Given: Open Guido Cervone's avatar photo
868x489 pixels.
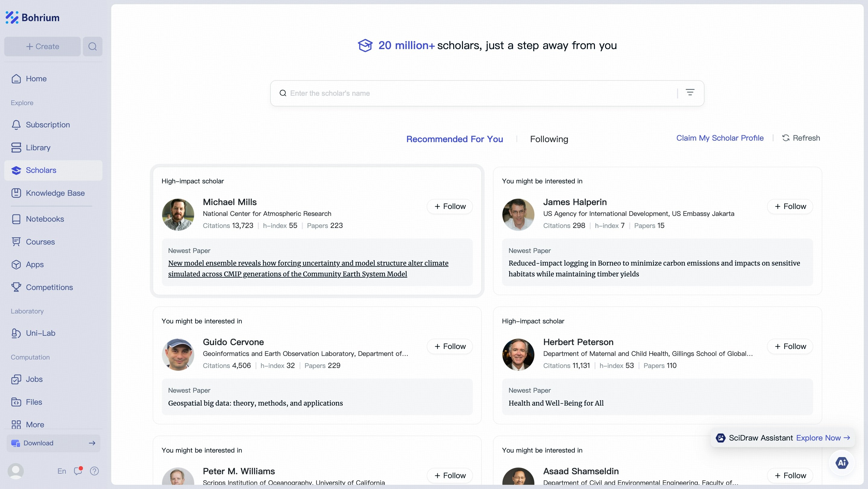Looking at the screenshot, I should [178, 354].
